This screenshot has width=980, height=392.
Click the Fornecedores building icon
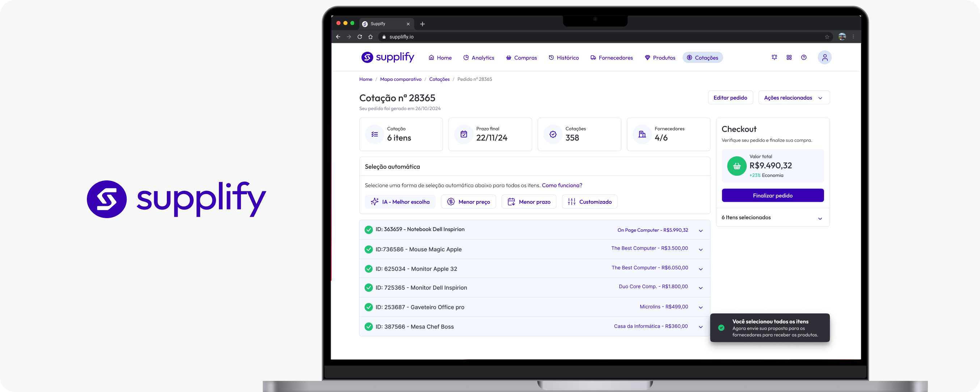pyautogui.click(x=642, y=134)
